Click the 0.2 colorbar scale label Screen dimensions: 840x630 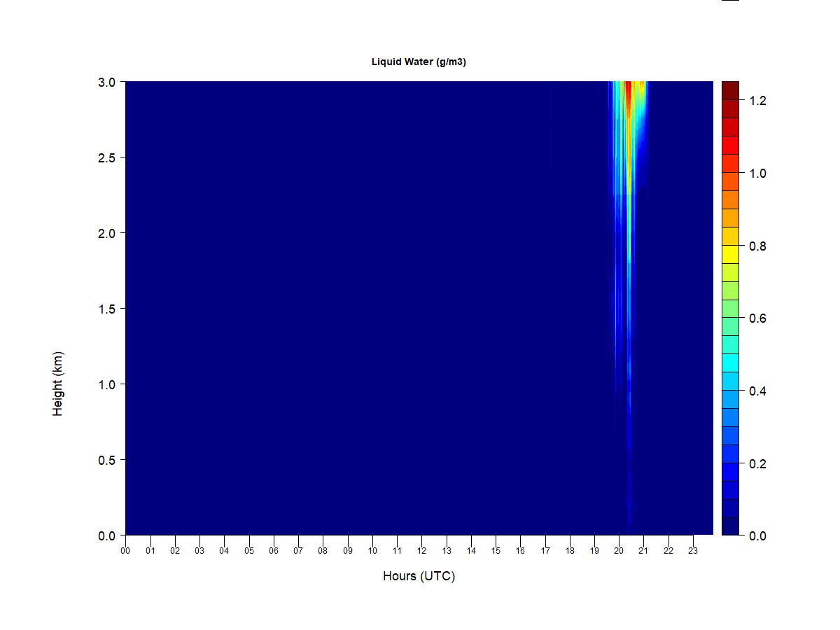tap(757, 463)
